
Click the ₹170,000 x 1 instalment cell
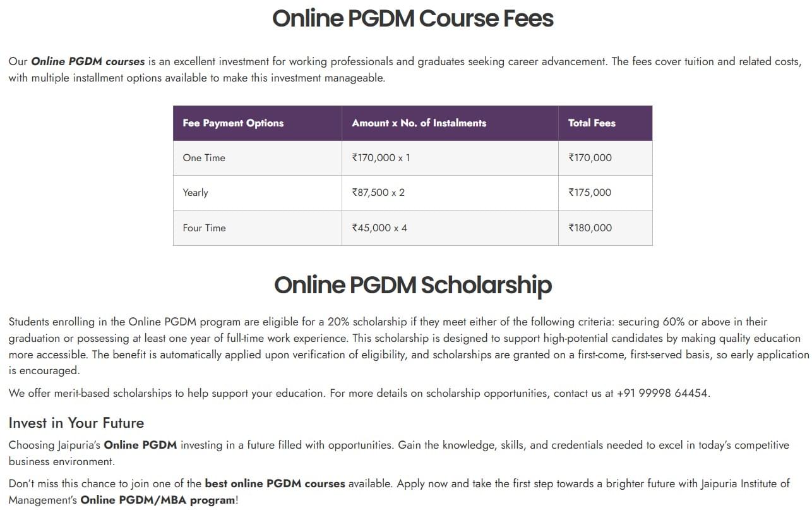[x=381, y=158]
